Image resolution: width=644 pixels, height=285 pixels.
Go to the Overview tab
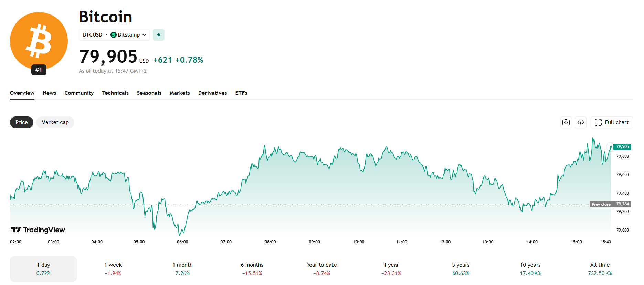(x=22, y=93)
